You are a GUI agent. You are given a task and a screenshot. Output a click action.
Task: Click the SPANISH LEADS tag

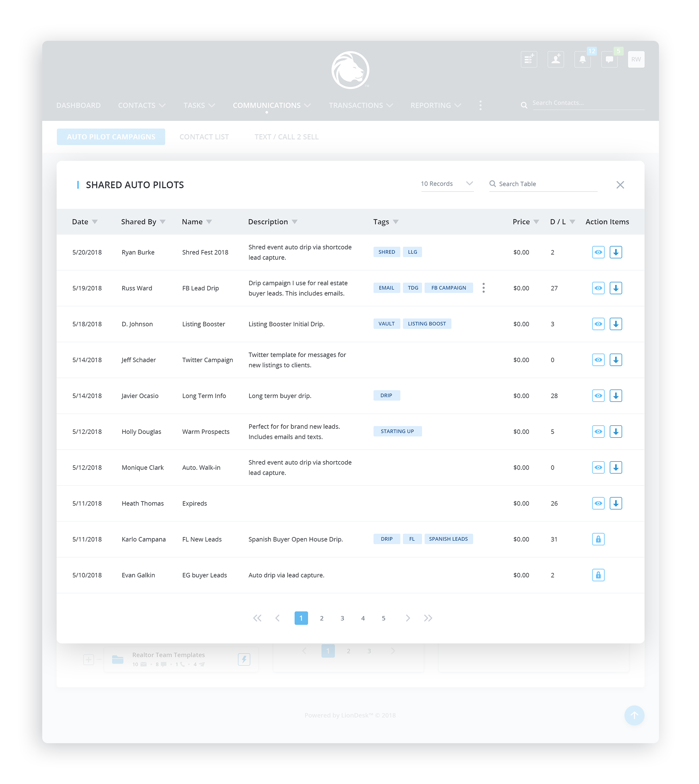pyautogui.click(x=448, y=539)
